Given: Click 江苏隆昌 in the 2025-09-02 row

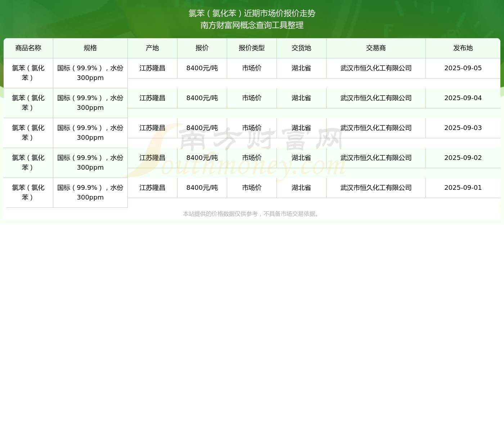Looking at the screenshot, I should [x=153, y=158].
